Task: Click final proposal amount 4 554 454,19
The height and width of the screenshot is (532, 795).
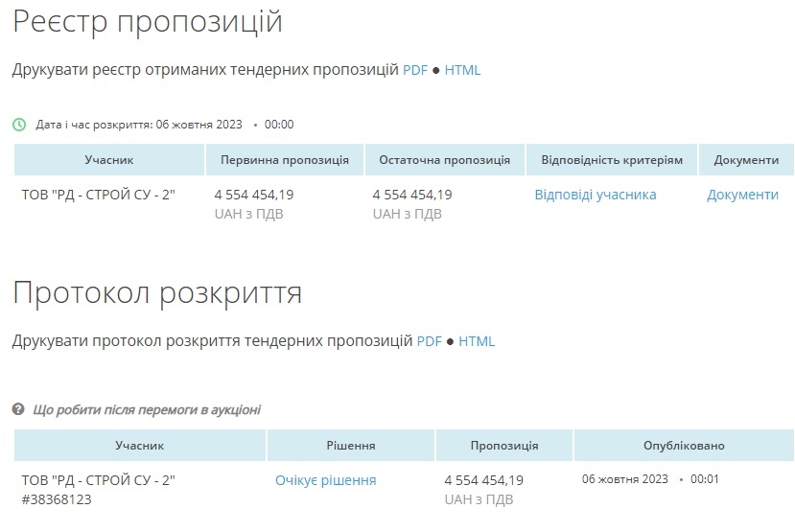Action: pyautogui.click(x=411, y=195)
